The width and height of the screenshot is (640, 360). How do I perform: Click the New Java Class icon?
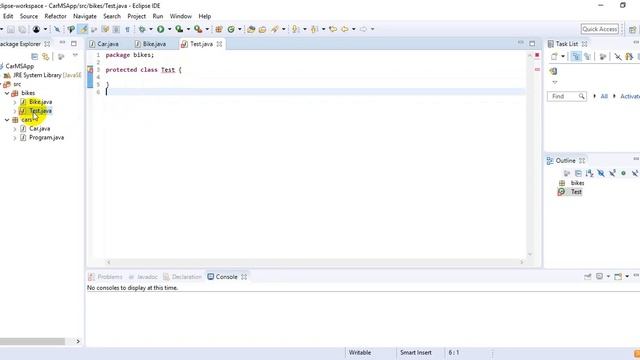pyautogui.click(x=231, y=29)
